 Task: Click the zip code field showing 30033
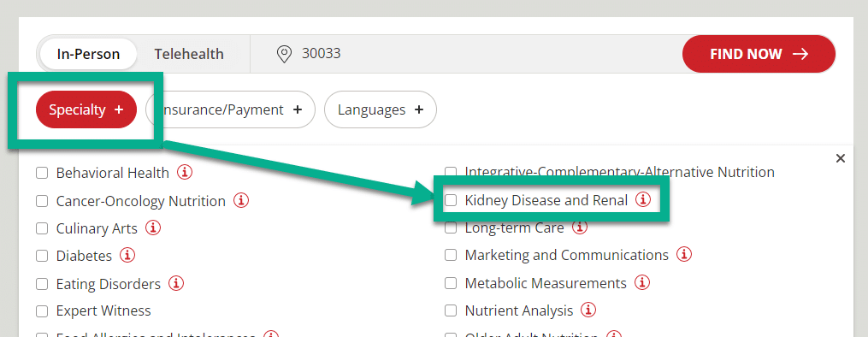[x=465, y=54]
